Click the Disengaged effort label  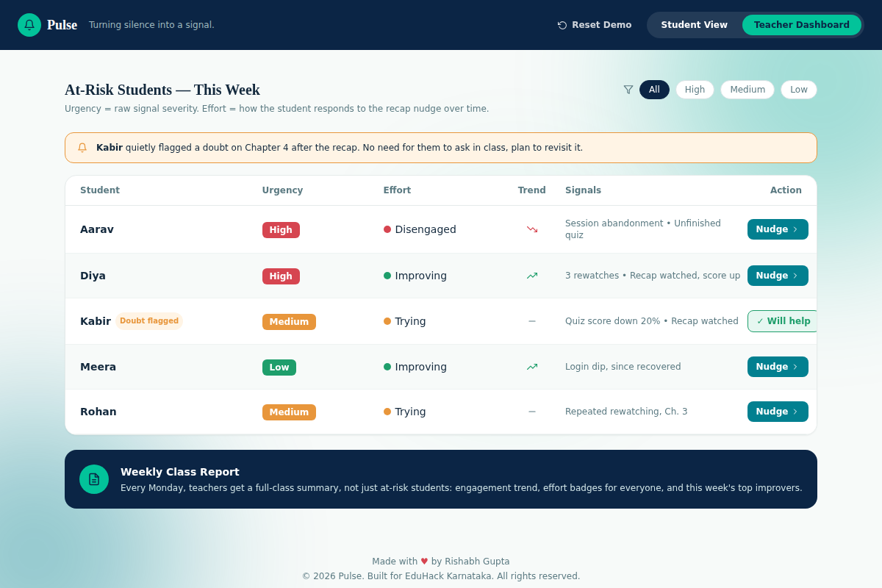click(x=426, y=229)
